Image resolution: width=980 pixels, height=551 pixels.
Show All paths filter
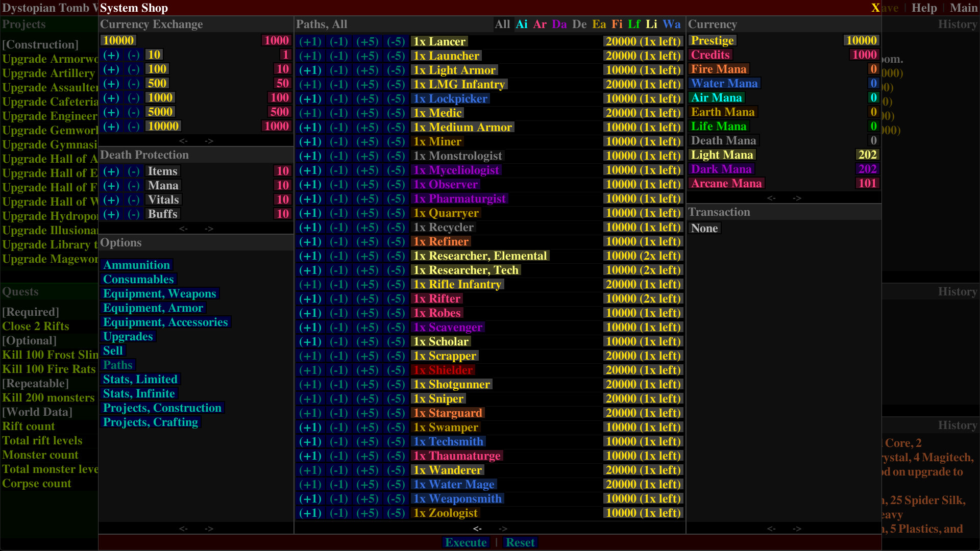coord(502,24)
